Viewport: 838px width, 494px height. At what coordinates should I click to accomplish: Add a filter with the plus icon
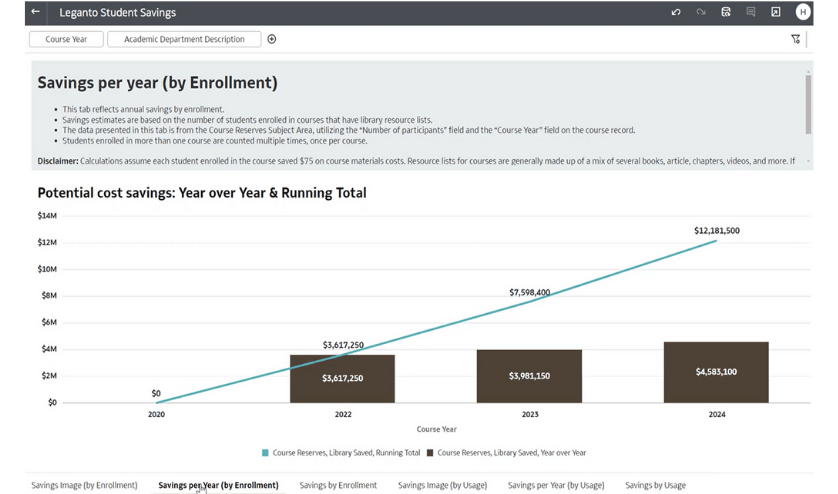272,39
